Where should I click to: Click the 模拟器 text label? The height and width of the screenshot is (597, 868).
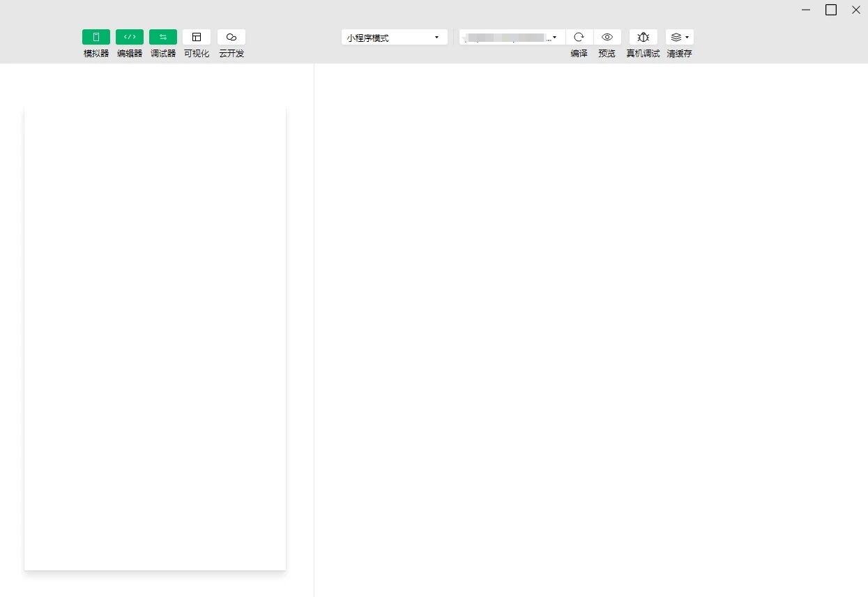point(96,54)
